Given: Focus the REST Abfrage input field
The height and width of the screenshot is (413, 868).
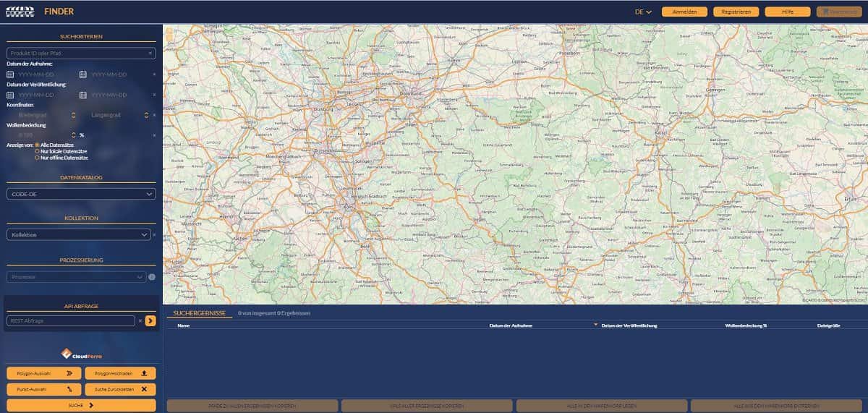Looking at the screenshot, I should 71,320.
